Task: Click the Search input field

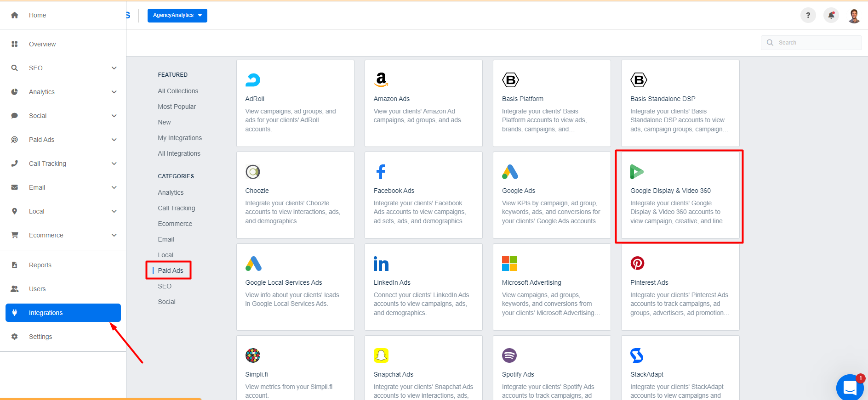Action: [811, 43]
